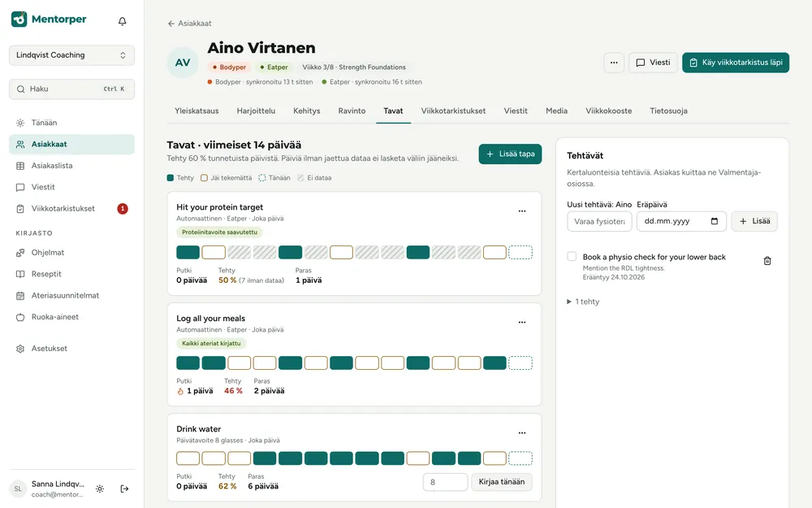Toggle the light/dark theme icon

point(100,488)
